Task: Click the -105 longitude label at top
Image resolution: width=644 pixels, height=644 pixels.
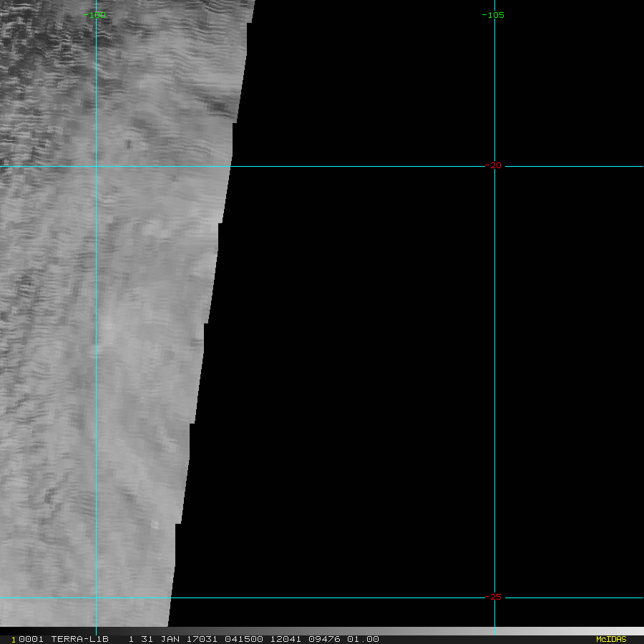Action: coord(493,15)
